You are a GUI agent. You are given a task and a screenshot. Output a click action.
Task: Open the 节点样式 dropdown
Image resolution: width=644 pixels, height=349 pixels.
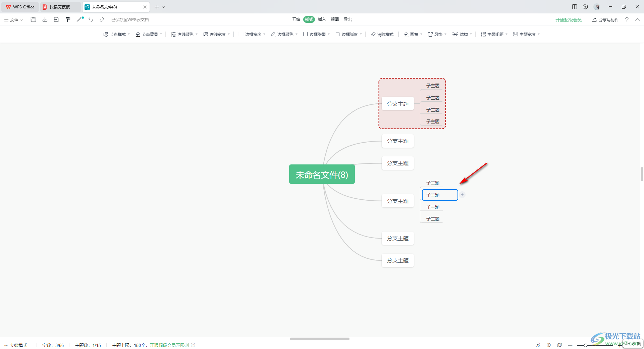117,34
